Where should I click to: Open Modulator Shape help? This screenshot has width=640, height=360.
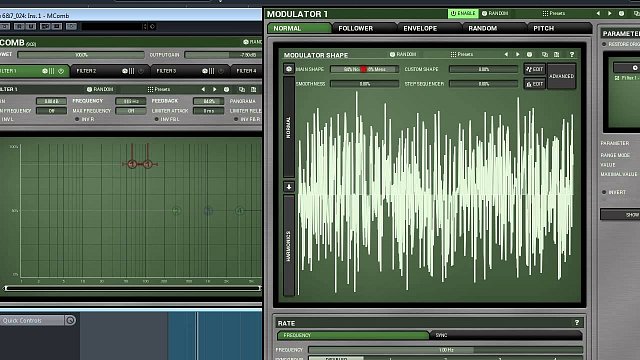pyautogui.click(x=572, y=54)
